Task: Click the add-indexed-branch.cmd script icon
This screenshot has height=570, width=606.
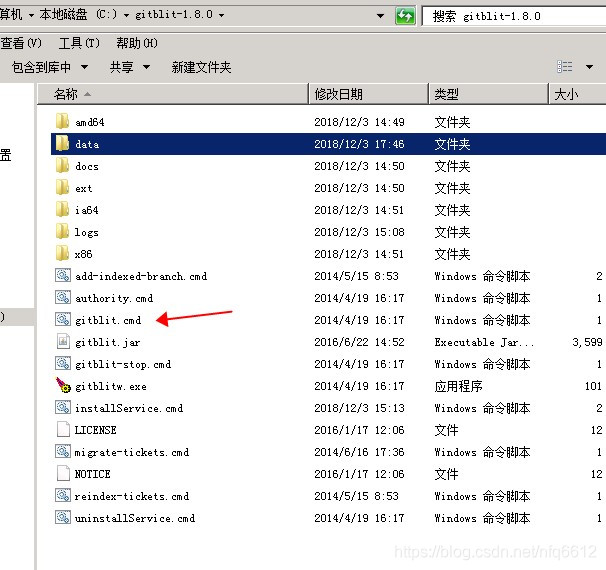Action: (x=63, y=276)
